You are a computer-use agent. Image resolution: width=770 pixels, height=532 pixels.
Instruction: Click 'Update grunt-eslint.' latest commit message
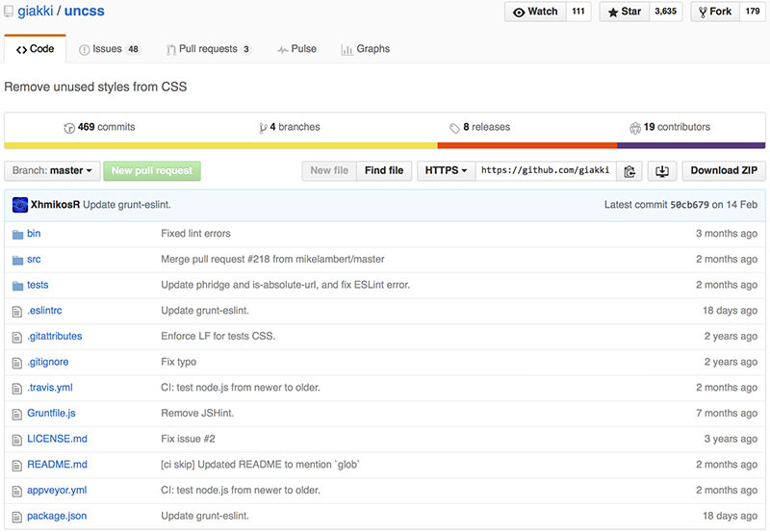[127, 205]
